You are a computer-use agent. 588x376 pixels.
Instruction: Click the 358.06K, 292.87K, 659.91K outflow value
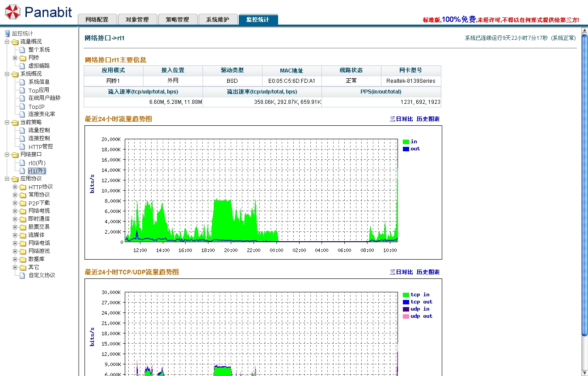pyautogui.click(x=288, y=102)
